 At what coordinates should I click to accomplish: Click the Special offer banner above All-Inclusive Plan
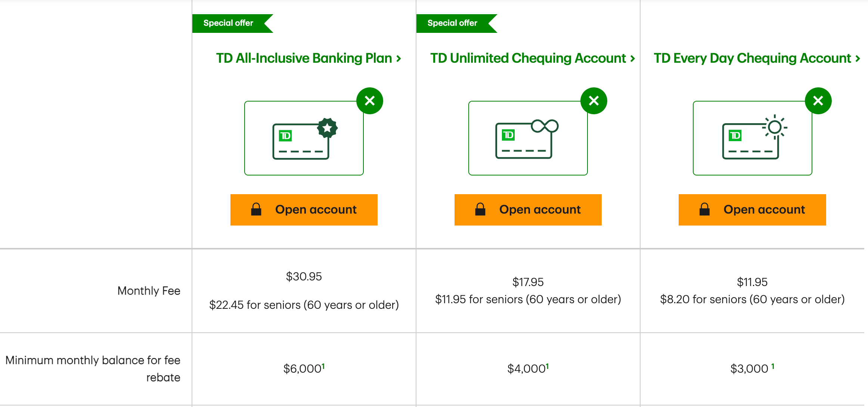(229, 23)
